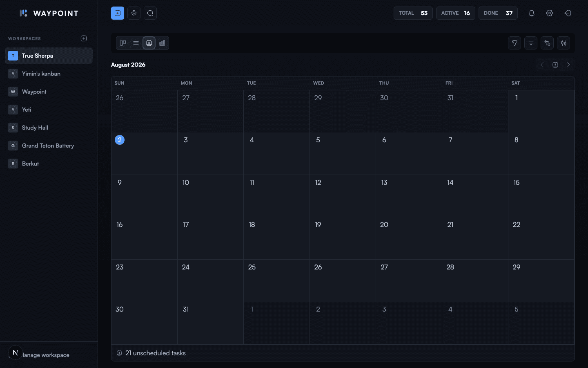Screen dimensions: 588x368
Task: Open the voice input microphone
Action: 134,13
